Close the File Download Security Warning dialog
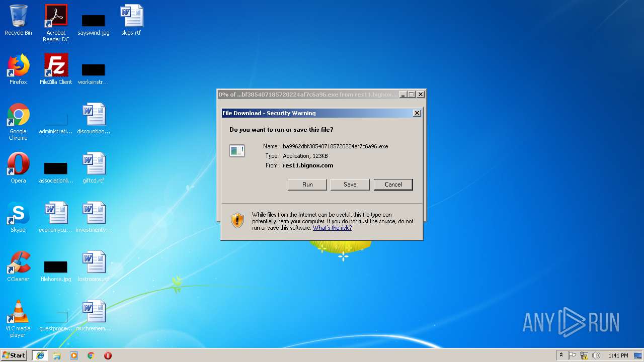 (417, 113)
